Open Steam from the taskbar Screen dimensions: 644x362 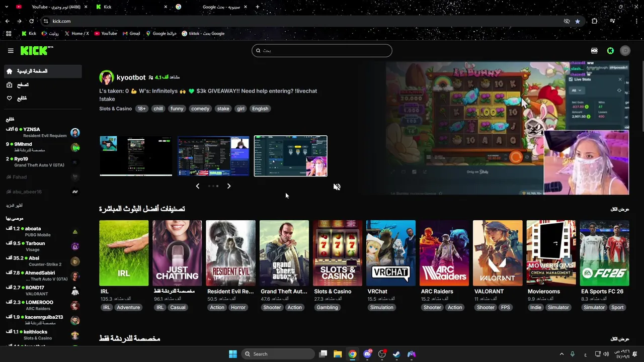[396, 354]
